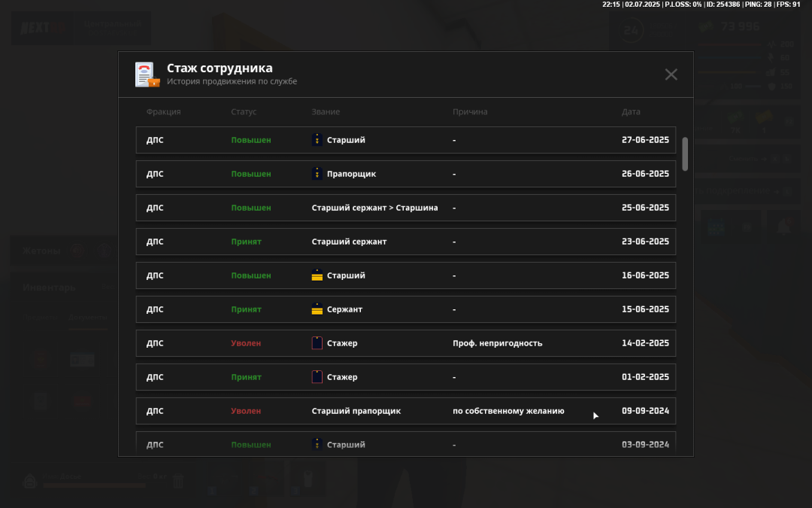Click Принят status in the 23-06-2025 row
The height and width of the screenshot is (508, 812).
tap(246, 242)
